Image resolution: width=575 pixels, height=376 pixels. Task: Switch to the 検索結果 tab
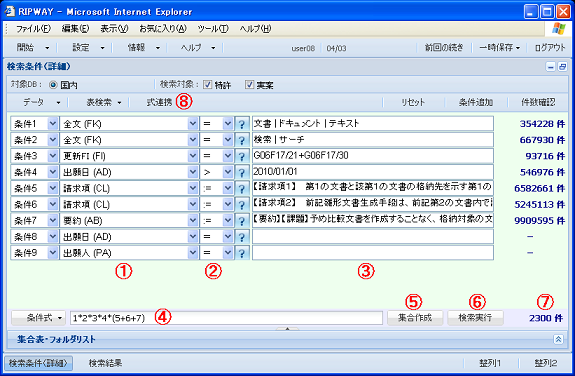tap(106, 363)
